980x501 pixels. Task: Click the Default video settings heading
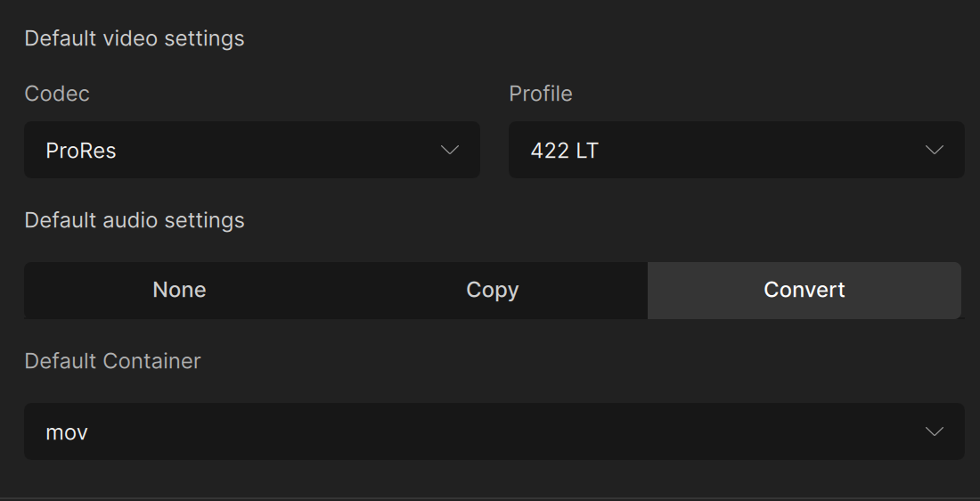[x=135, y=38]
